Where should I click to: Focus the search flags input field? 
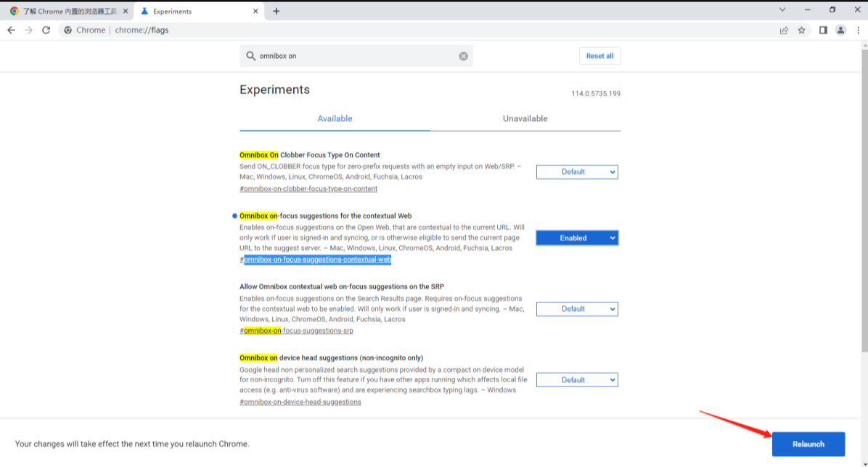pyautogui.click(x=356, y=56)
